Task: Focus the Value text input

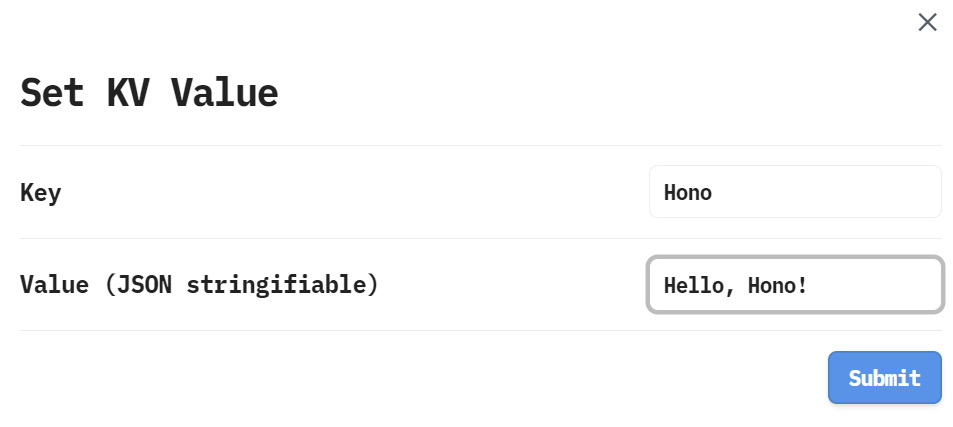Action: coord(795,285)
